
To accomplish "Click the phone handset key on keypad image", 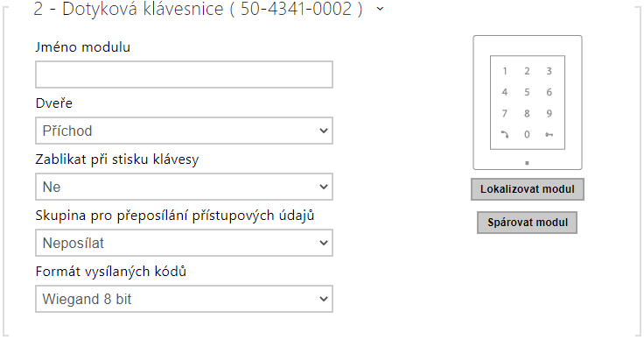I will pyautogui.click(x=505, y=134).
